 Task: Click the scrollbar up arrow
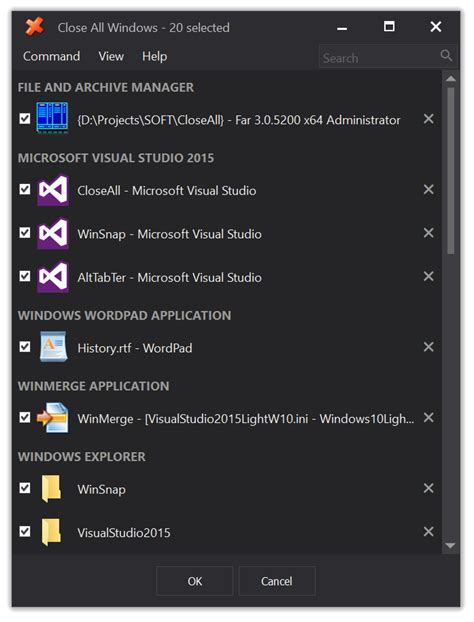coord(451,79)
